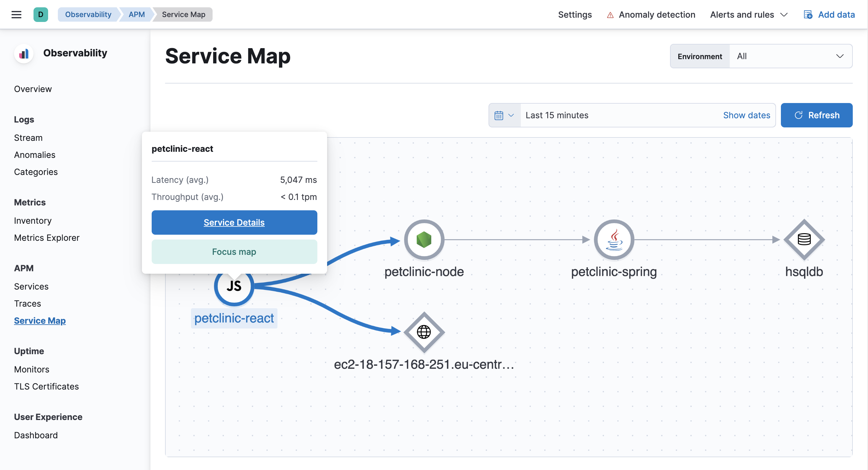Click the Observability logo icon in sidebar
The image size is (868, 470).
point(23,53)
